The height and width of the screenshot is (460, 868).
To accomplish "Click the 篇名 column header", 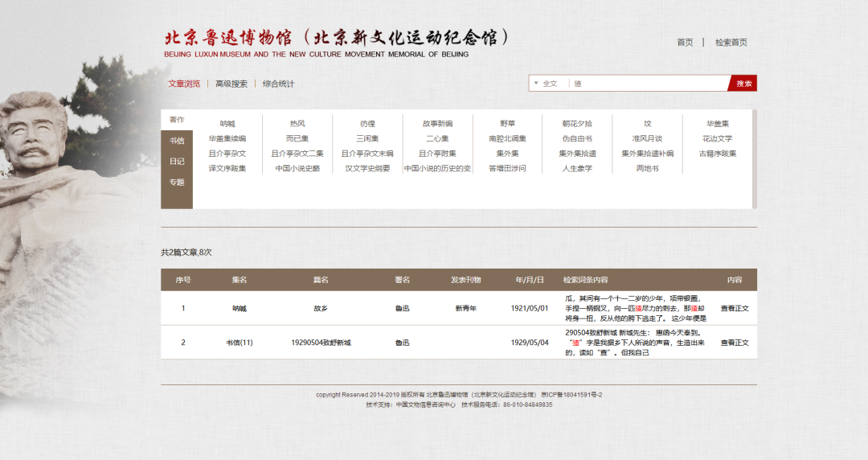I will pos(321,280).
